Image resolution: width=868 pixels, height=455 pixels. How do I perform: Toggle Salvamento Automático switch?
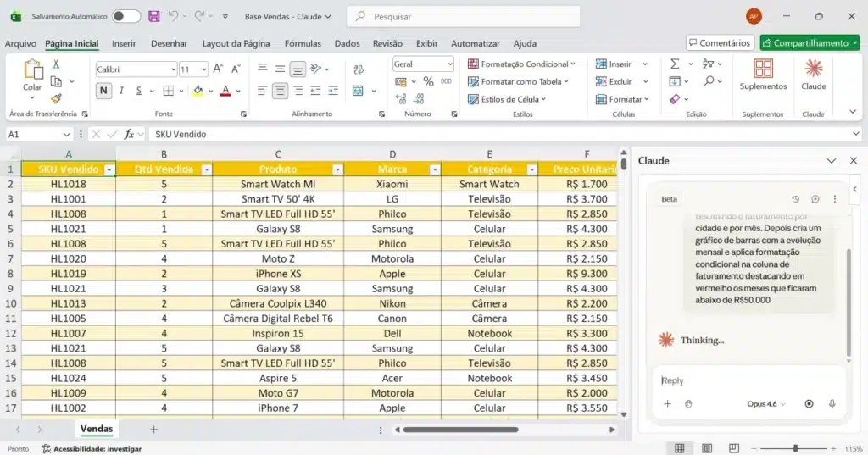126,17
